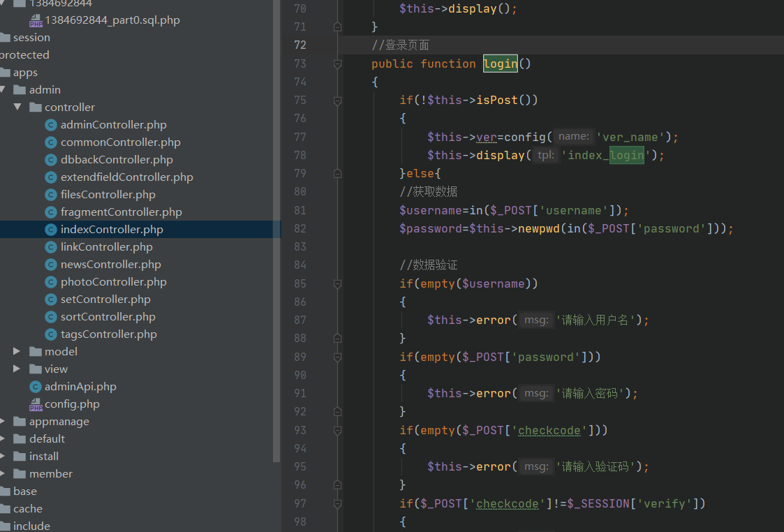
Task: Click the //获取数据 comment
Action: point(429,192)
